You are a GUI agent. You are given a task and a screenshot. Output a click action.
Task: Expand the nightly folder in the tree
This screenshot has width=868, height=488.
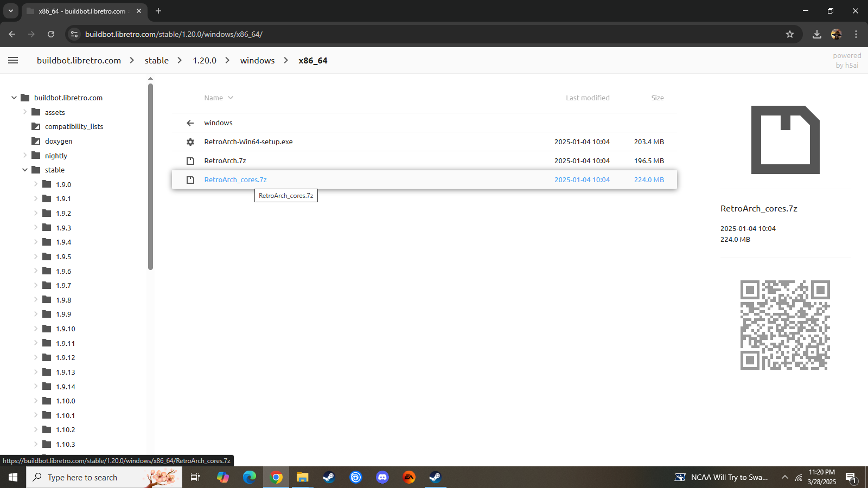click(x=25, y=155)
